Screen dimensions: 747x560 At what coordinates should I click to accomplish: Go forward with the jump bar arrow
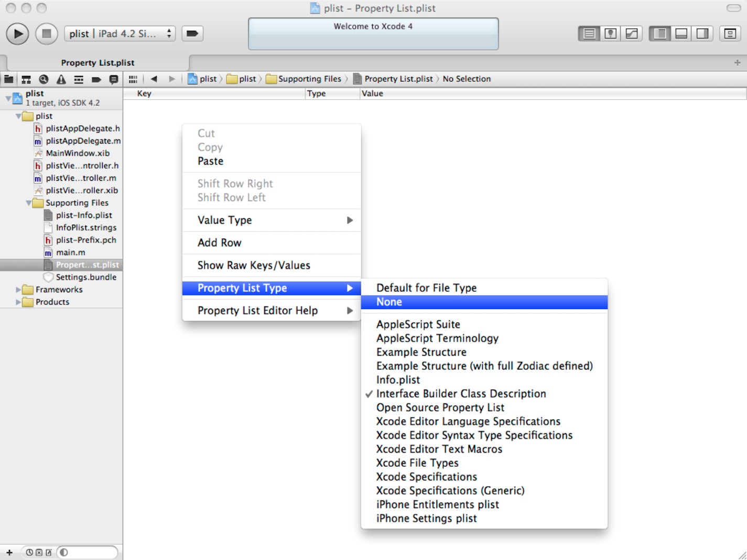coord(171,79)
